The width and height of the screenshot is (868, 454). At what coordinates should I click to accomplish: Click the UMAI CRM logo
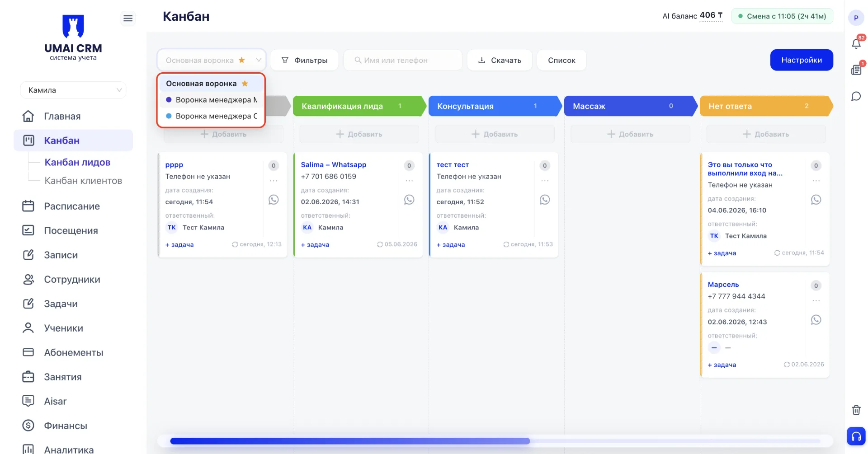click(73, 37)
